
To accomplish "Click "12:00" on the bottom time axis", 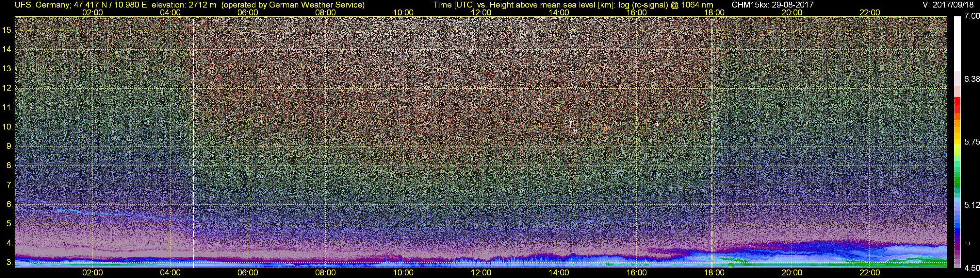I will (481, 273).
